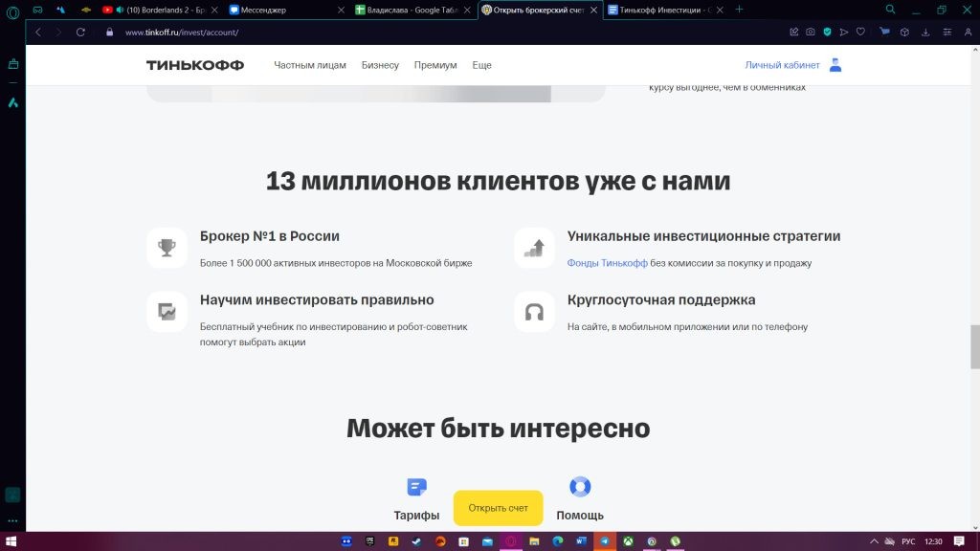This screenshot has height=551, width=980.
Task: Close the Мессенджер tab
Action: click(341, 10)
